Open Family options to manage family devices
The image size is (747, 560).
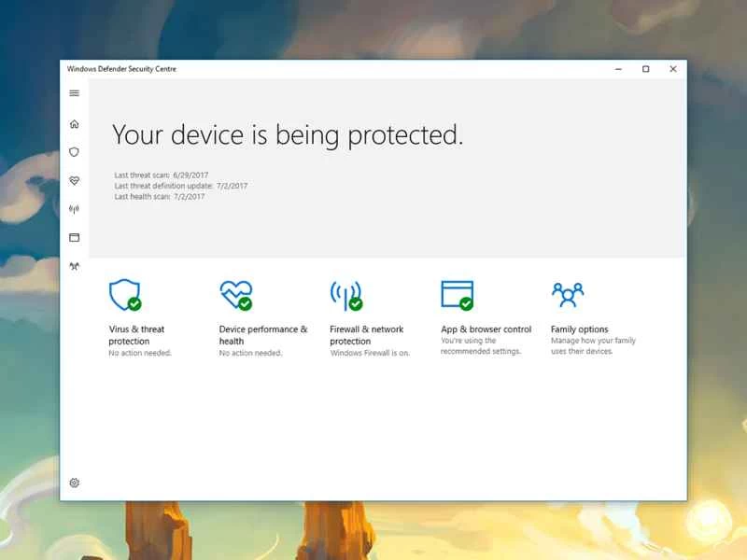coord(579,329)
